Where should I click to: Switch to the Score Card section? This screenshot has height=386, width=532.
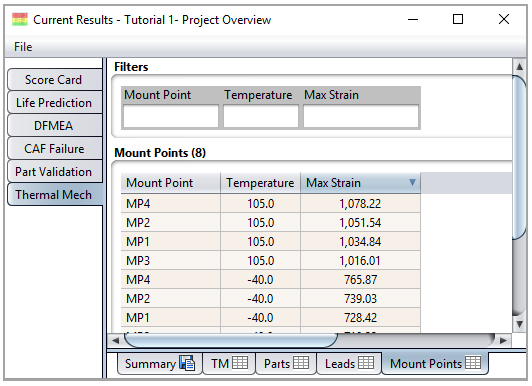pos(54,80)
